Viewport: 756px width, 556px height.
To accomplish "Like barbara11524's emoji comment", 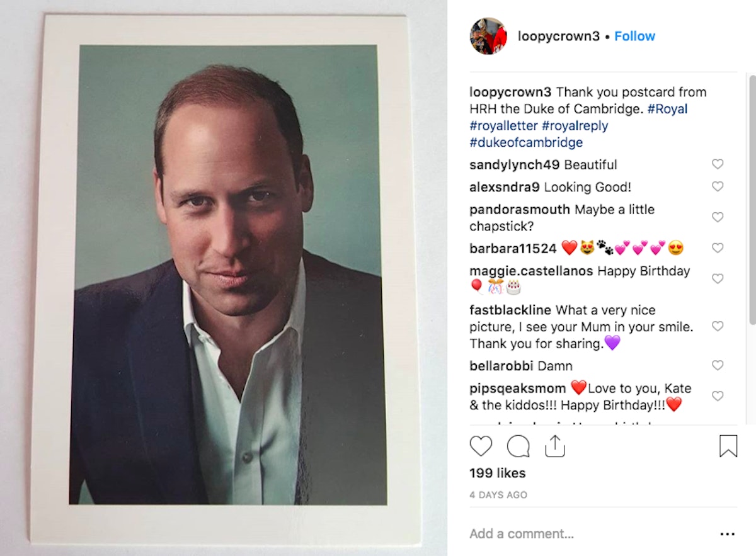I will [x=718, y=248].
